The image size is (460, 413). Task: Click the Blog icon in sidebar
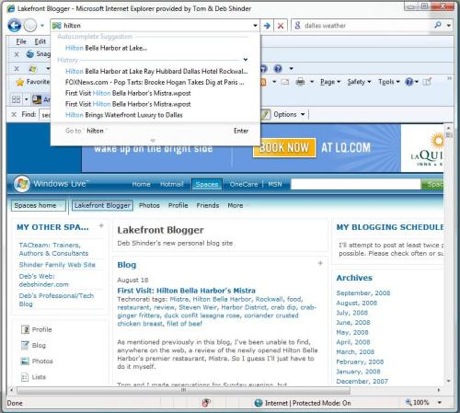click(x=25, y=345)
